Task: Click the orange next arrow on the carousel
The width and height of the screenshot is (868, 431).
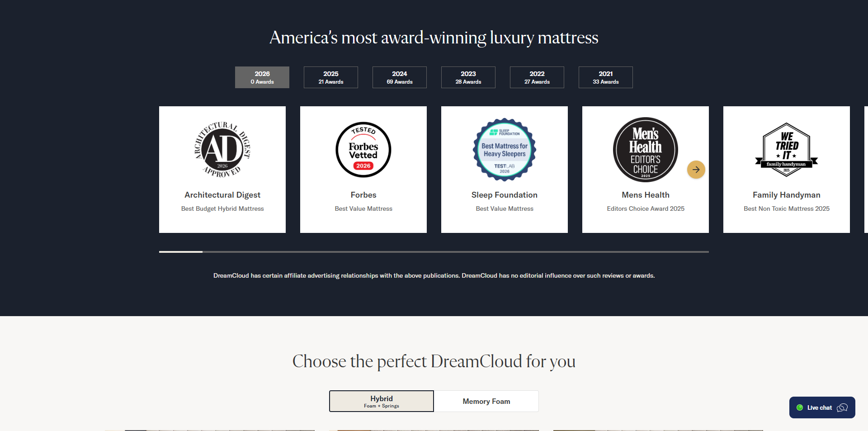Action: coord(696,170)
